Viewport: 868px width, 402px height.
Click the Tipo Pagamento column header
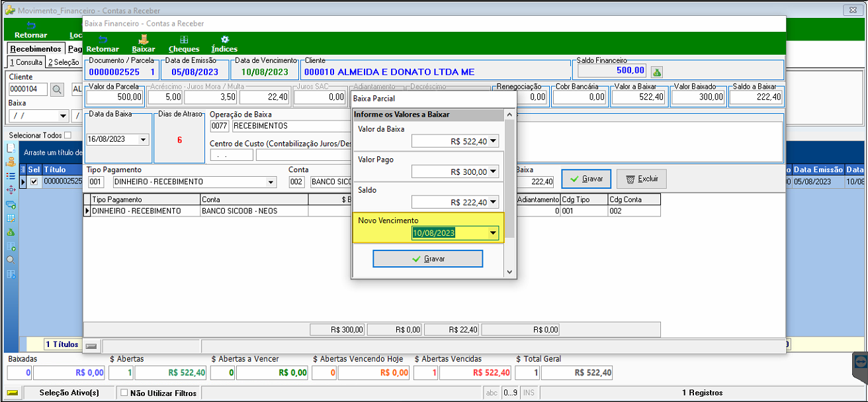(x=146, y=199)
